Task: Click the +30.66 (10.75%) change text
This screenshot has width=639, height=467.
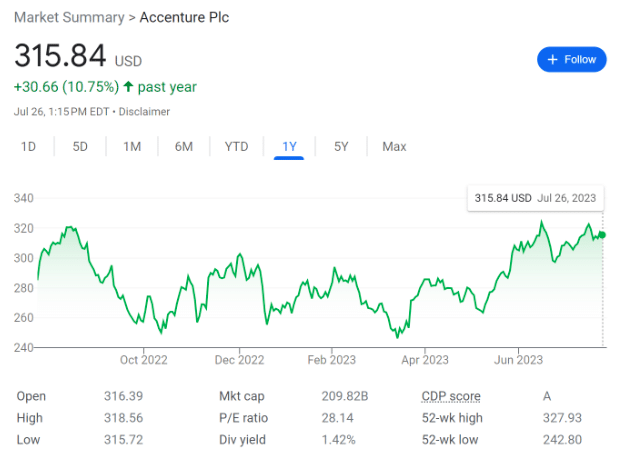Action: (66, 87)
